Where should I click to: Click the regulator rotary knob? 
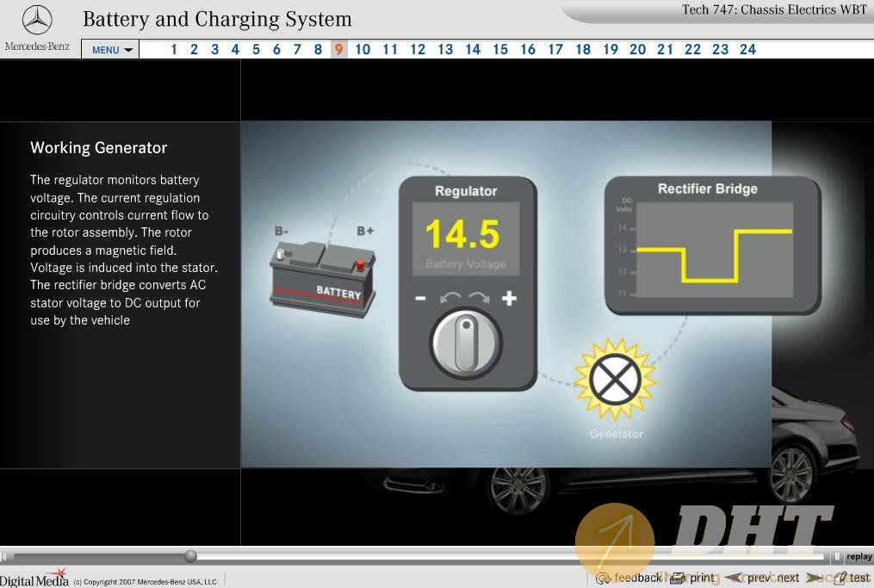coord(466,343)
